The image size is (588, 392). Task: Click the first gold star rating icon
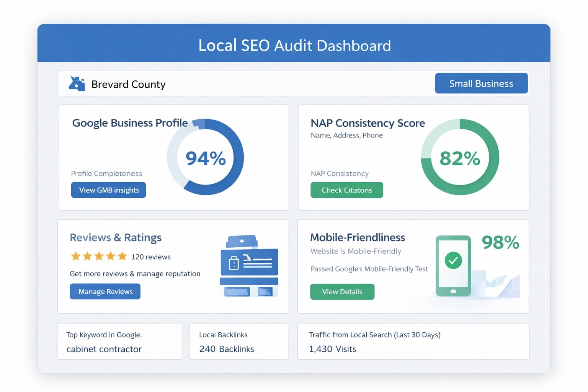[75, 256]
